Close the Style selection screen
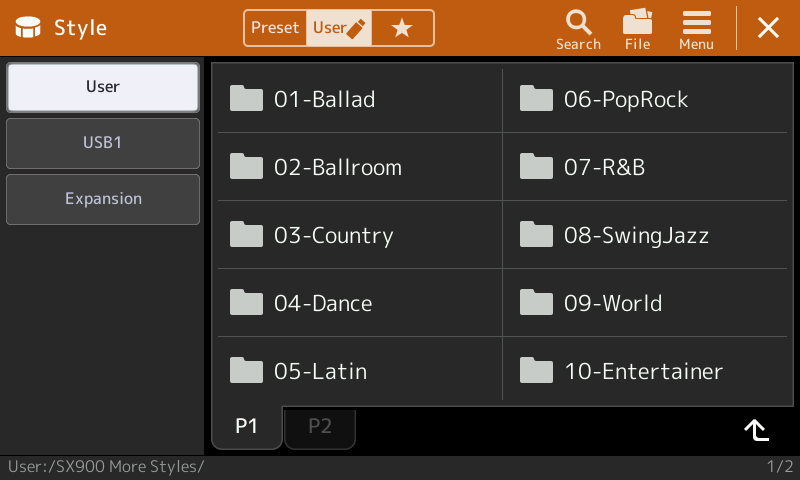The image size is (800, 480). click(x=768, y=28)
